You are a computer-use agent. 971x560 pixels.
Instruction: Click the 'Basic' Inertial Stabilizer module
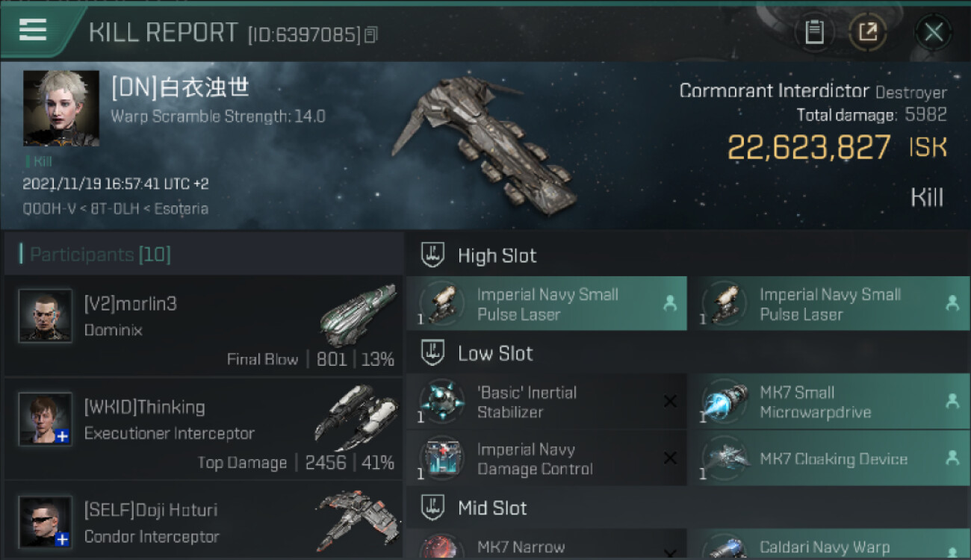coord(546,402)
